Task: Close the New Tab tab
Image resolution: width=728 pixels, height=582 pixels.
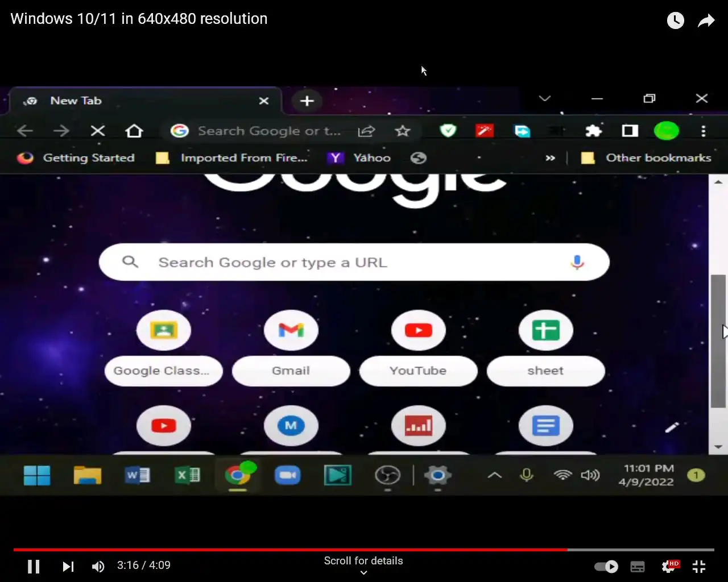Action: tap(263, 101)
